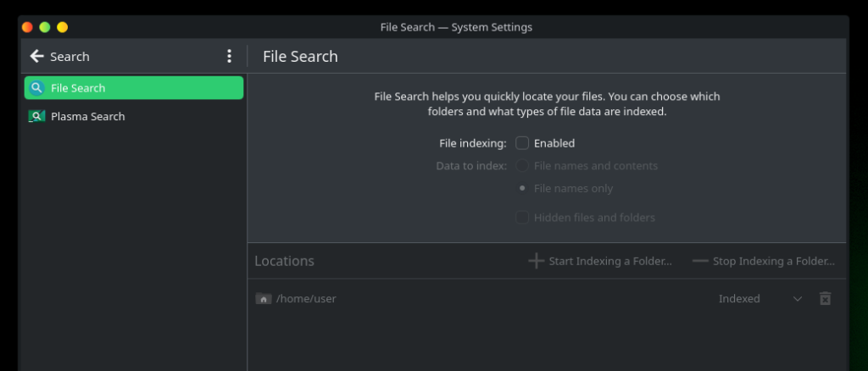Select the File Search sidebar label

(x=78, y=88)
